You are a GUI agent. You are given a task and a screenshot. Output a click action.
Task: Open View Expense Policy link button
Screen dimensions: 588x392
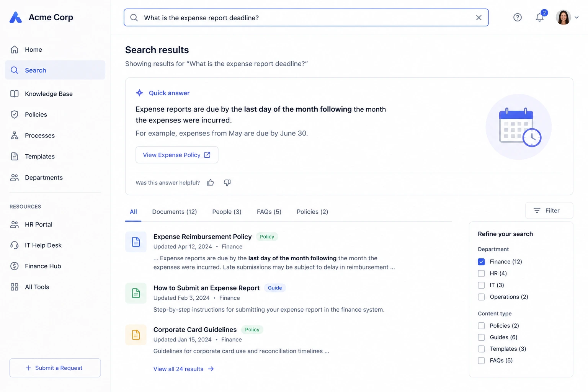pyautogui.click(x=177, y=155)
